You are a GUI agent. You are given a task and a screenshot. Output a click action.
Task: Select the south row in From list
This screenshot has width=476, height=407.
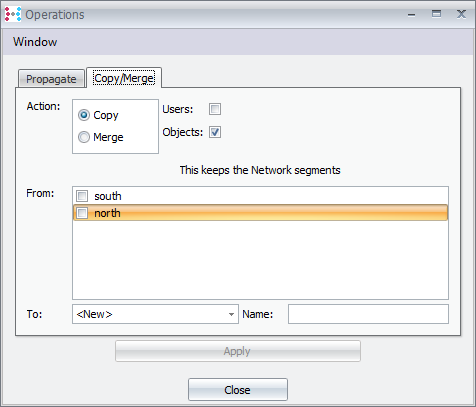click(x=260, y=196)
